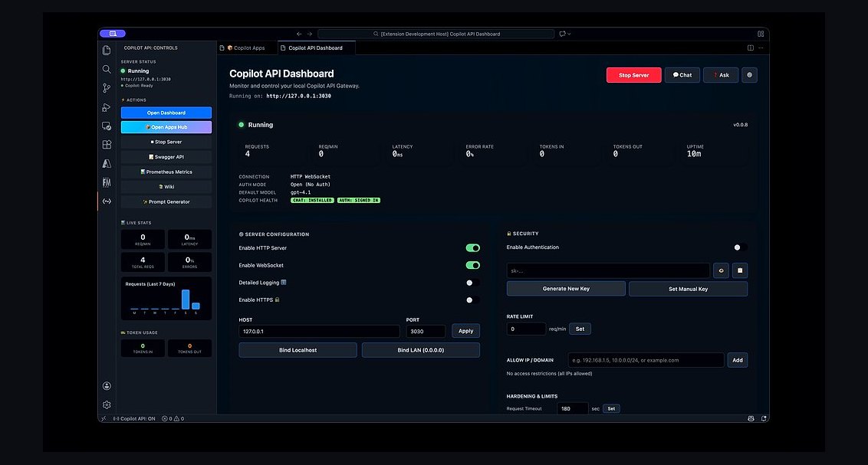This screenshot has height=465, width=868.
Task: Click the Apply button next to Port
Action: 465,331
